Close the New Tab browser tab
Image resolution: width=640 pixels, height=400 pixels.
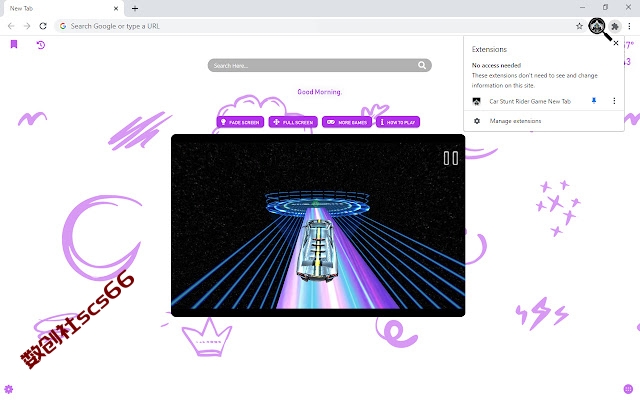click(x=116, y=8)
